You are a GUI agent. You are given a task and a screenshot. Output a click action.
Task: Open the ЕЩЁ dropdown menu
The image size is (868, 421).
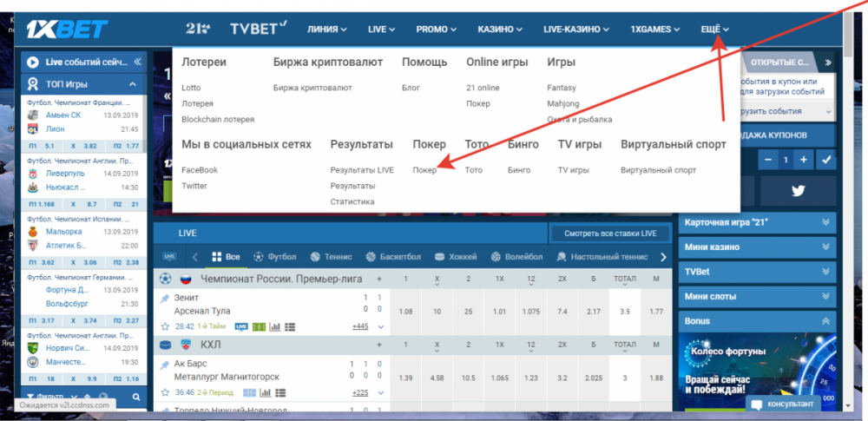[x=714, y=30]
